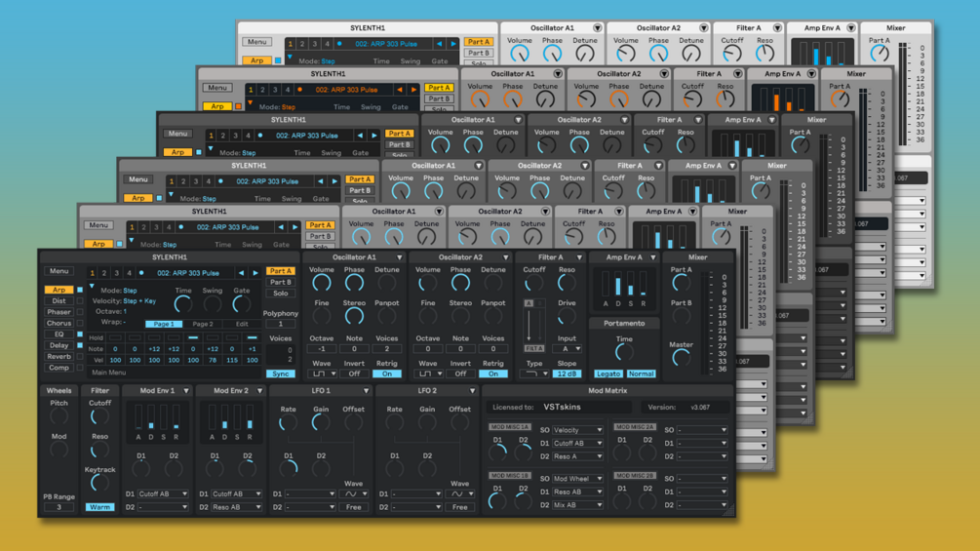This screenshot has width=980, height=551.
Task: Enable Chorus effect checkbox, front window
Action: 80,323
